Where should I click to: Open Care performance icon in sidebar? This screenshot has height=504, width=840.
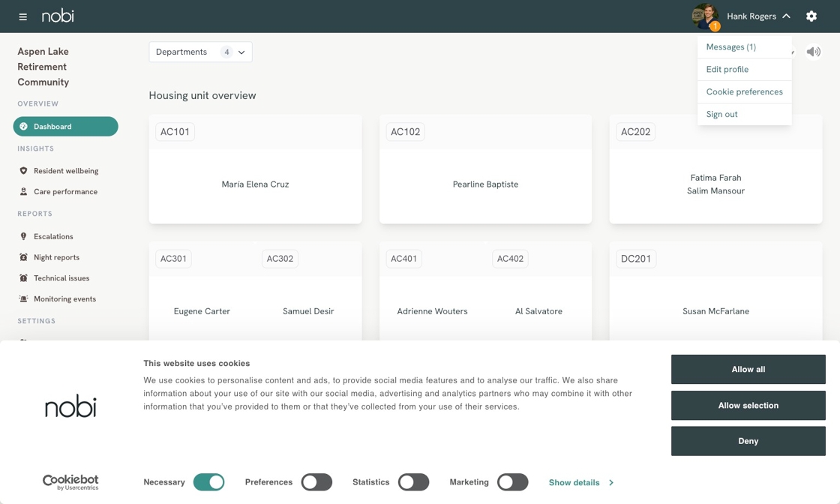click(x=23, y=191)
